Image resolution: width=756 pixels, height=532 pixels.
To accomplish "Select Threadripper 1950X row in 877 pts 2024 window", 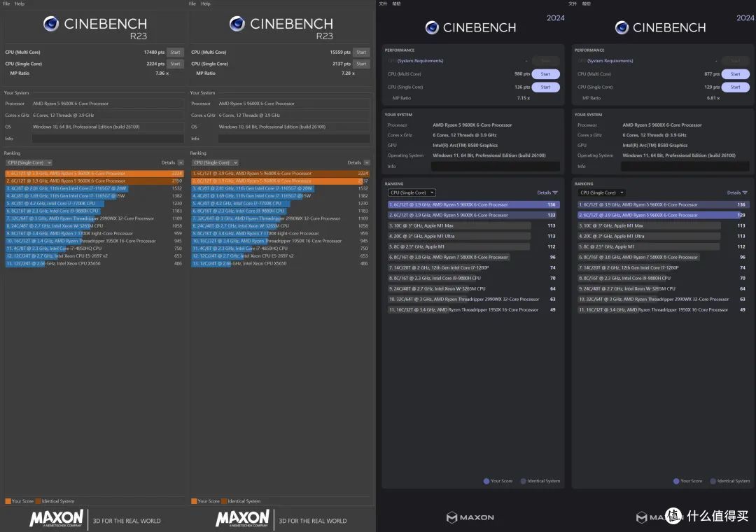I will (664, 309).
